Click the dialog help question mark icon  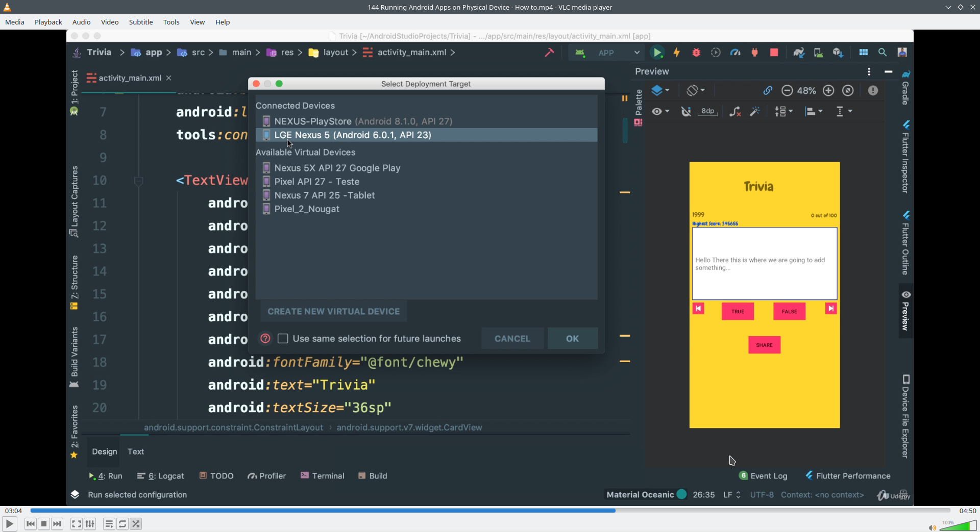(265, 339)
